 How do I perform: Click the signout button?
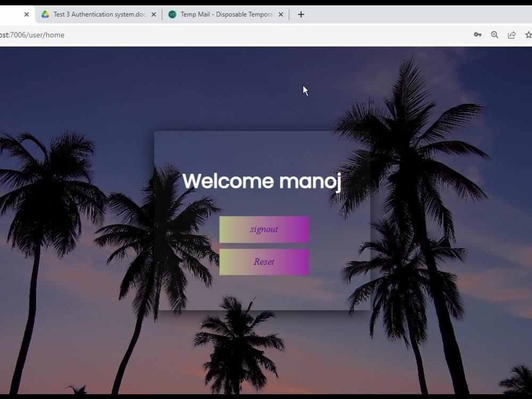pyautogui.click(x=264, y=230)
